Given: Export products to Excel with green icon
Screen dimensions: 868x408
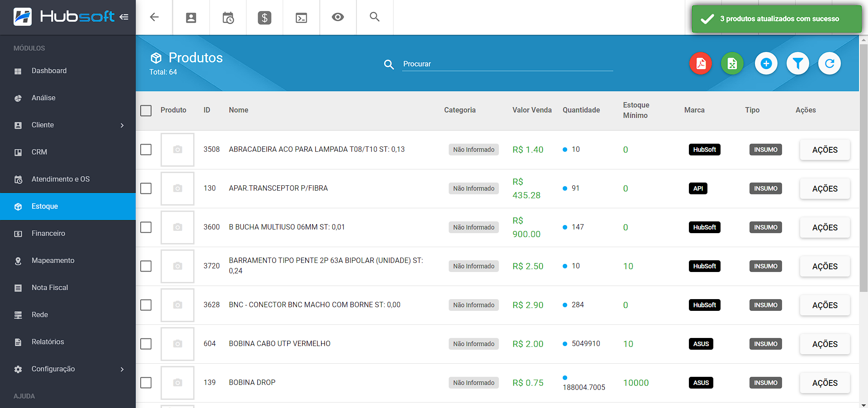Looking at the screenshot, I should pyautogui.click(x=732, y=64).
